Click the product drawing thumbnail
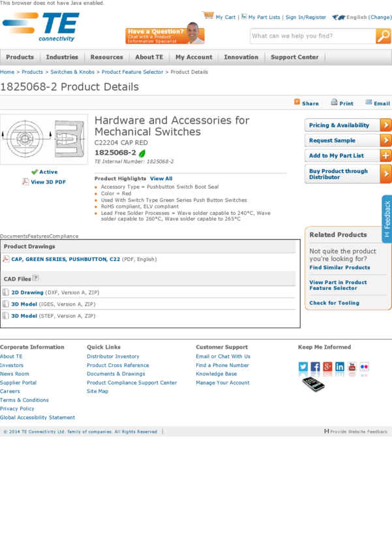Screen dimensions: 392x555 pos(44,139)
